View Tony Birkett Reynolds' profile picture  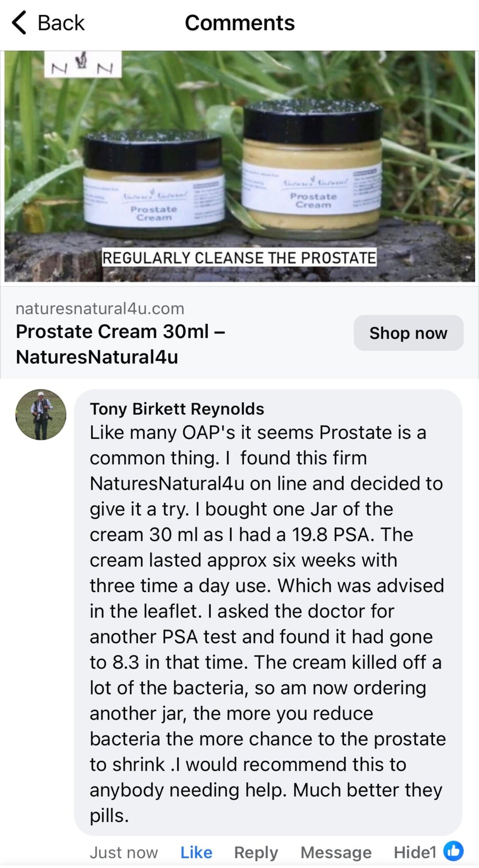point(41,415)
